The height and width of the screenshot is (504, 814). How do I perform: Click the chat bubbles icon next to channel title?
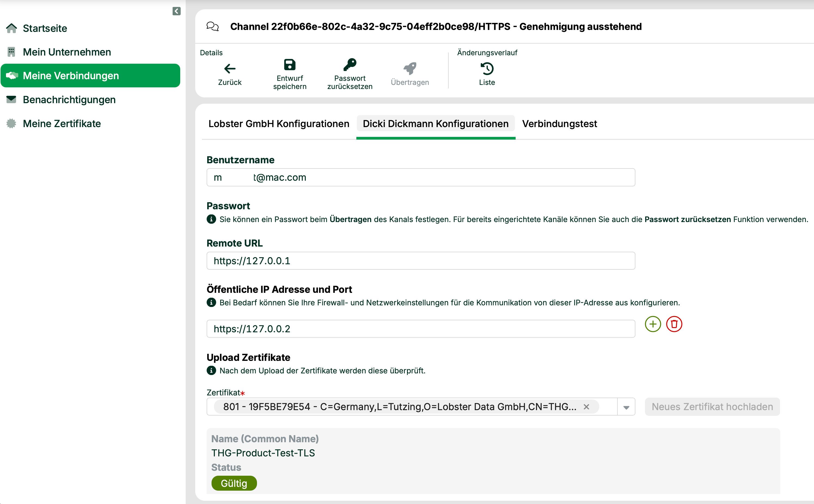[x=212, y=26]
